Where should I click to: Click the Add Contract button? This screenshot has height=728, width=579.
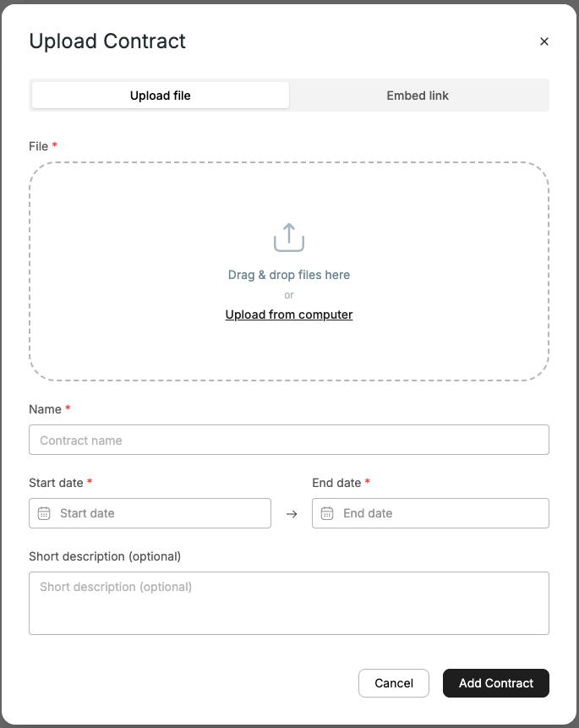tap(496, 683)
